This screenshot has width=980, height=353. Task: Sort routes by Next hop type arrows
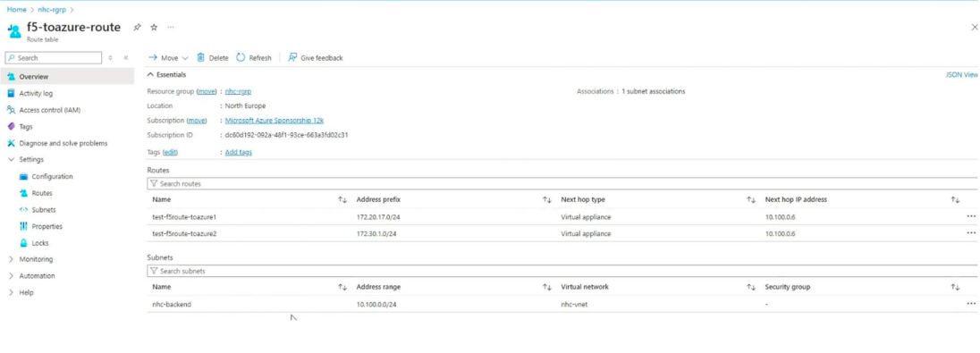[751, 200]
